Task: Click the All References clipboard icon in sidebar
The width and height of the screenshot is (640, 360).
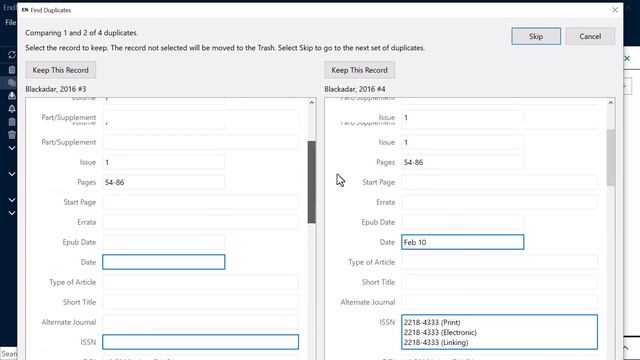Action: 12,70
